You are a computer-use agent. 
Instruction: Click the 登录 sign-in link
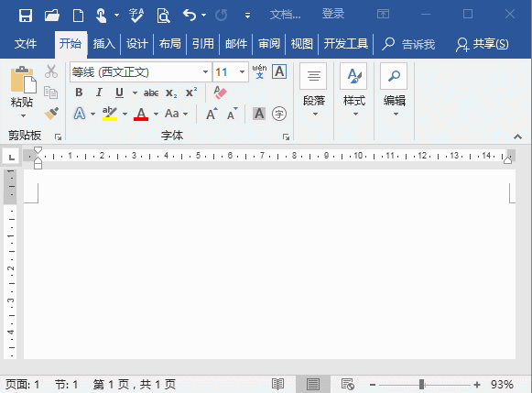click(332, 14)
